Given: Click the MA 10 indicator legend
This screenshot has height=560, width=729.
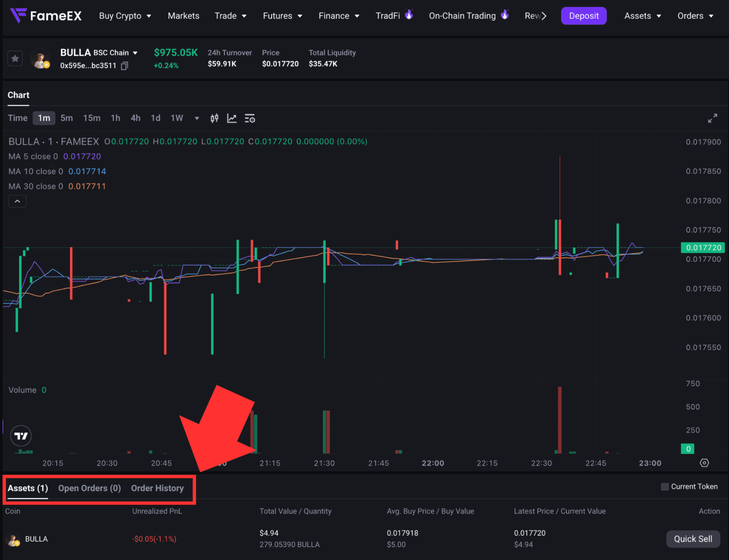Looking at the screenshot, I should 57,171.
